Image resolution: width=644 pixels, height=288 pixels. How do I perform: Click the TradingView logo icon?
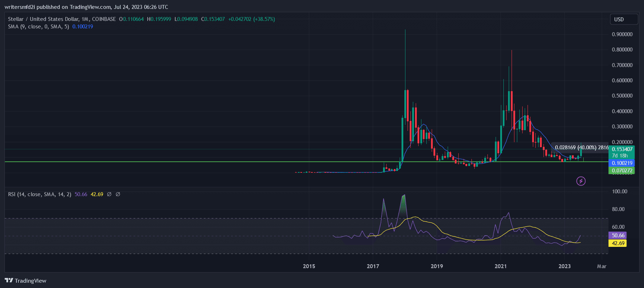[x=9, y=280]
